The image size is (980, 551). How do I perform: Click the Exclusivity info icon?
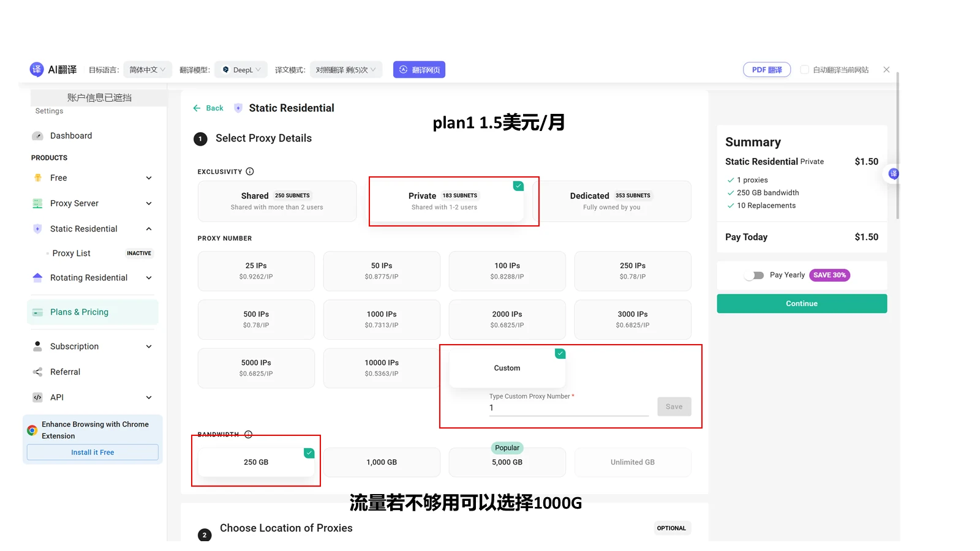click(250, 171)
